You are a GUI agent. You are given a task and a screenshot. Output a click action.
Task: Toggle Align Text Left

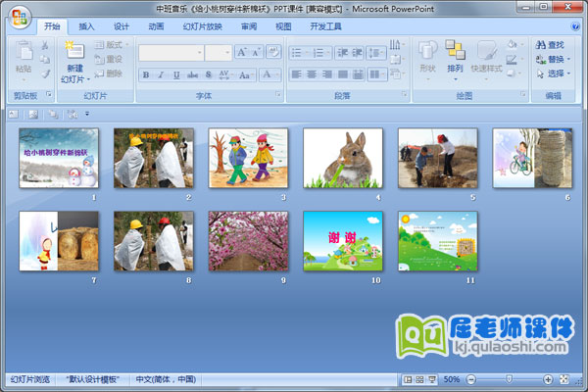click(296, 74)
